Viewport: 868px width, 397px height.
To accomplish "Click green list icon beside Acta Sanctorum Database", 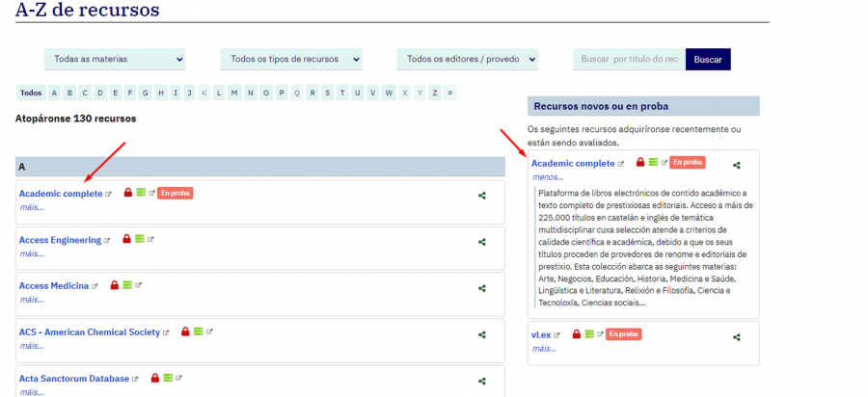I will coord(167,379).
